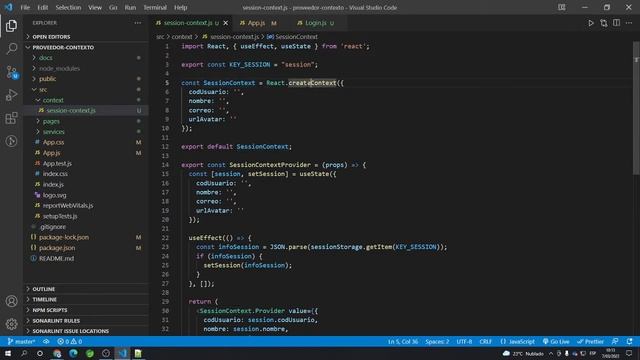Open the Edit menu
Image resolution: width=640 pixels, height=360 pixels.
click(x=42, y=7)
